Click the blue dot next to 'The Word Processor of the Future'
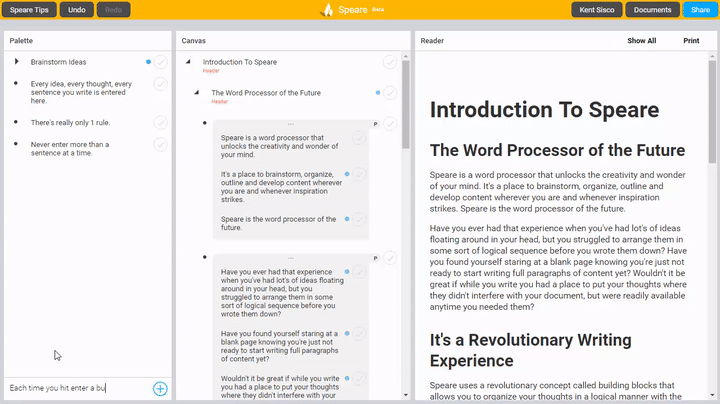Screen dimensions: 720x404 click(377, 93)
